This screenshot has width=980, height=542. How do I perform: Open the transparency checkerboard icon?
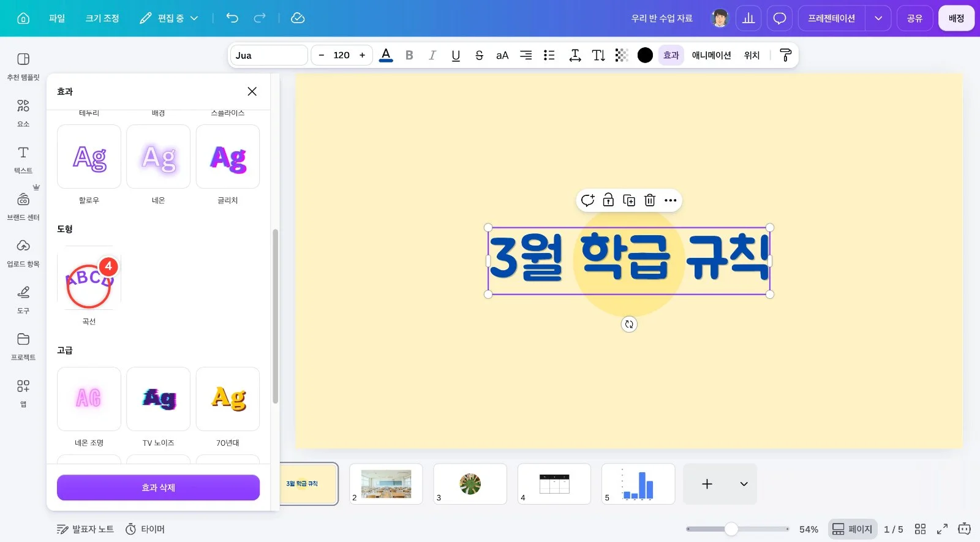pos(622,55)
